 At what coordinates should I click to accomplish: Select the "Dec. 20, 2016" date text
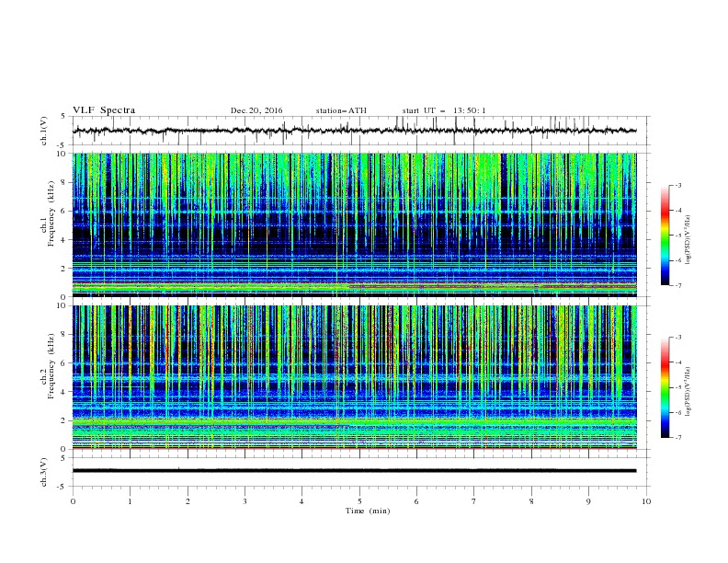click(x=256, y=110)
